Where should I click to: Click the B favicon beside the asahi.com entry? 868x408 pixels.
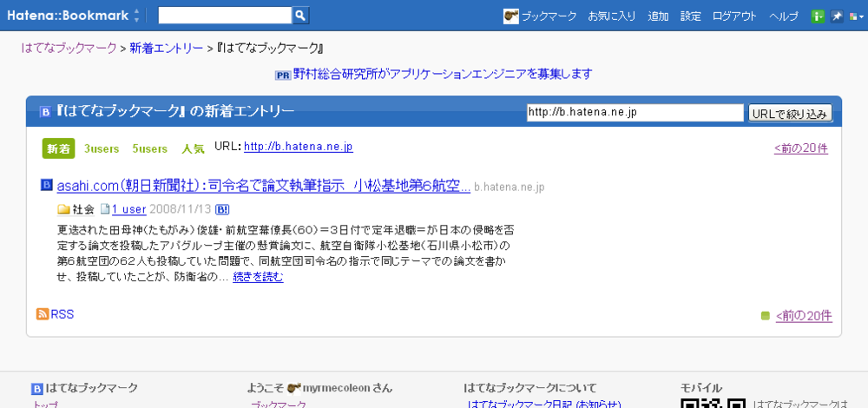47,186
